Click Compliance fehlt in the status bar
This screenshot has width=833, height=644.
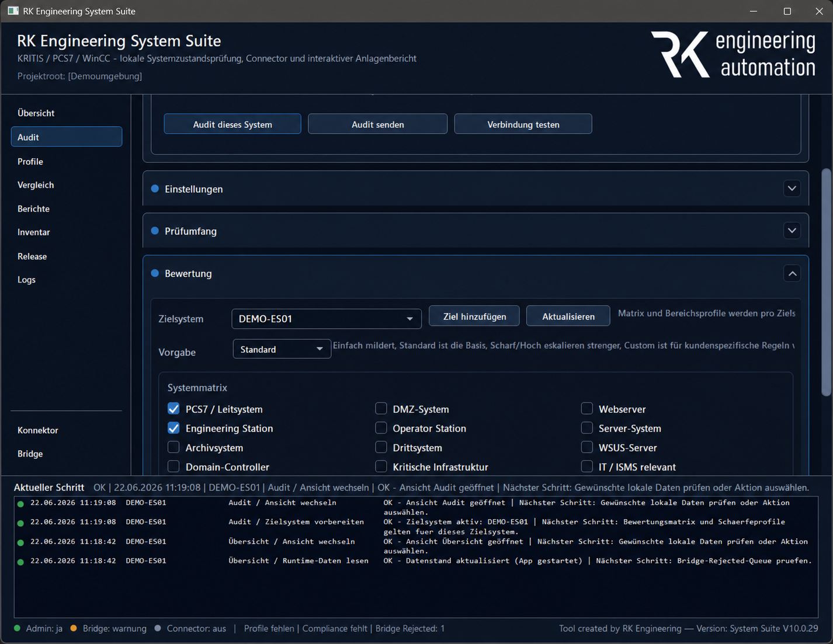335,629
